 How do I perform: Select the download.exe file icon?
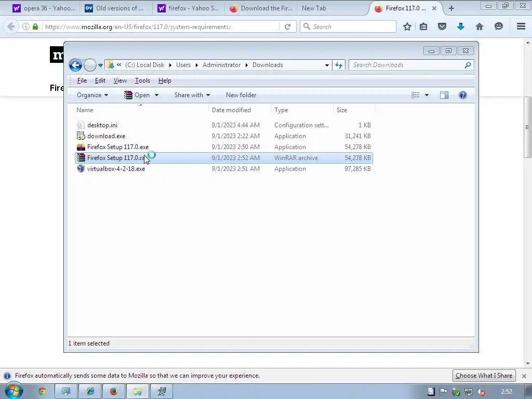point(81,136)
